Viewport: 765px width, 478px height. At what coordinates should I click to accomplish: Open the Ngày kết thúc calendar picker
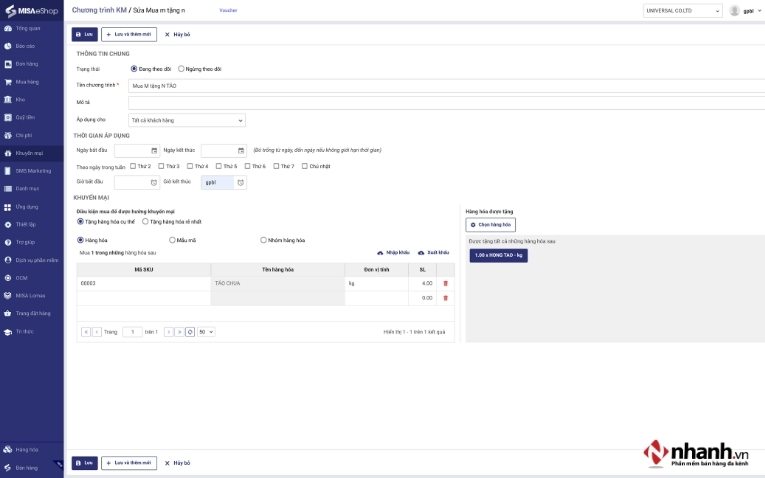click(241, 151)
